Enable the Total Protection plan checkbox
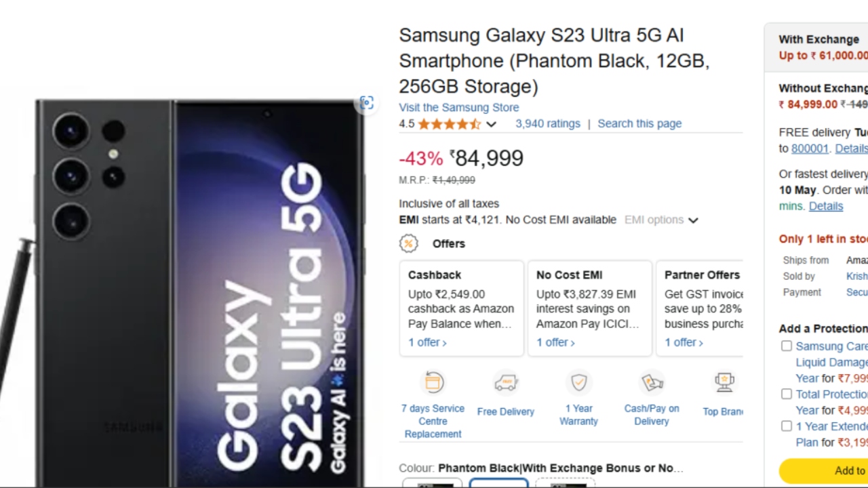 point(787,394)
